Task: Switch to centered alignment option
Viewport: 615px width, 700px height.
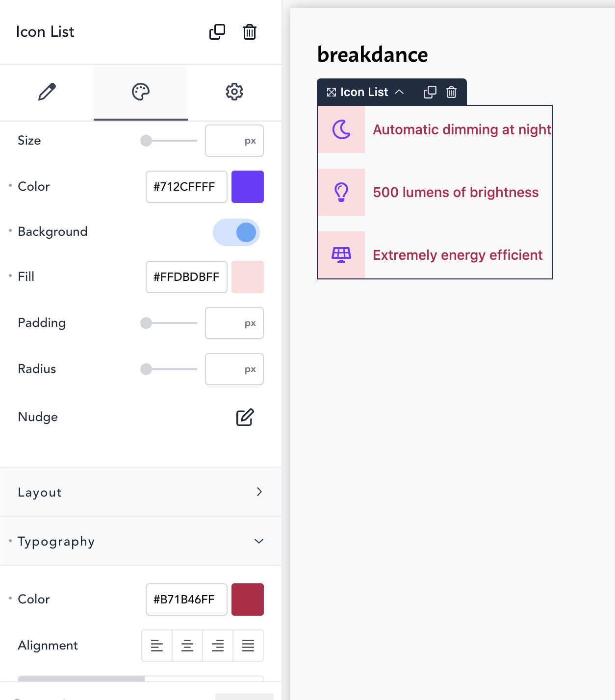Action: click(187, 646)
